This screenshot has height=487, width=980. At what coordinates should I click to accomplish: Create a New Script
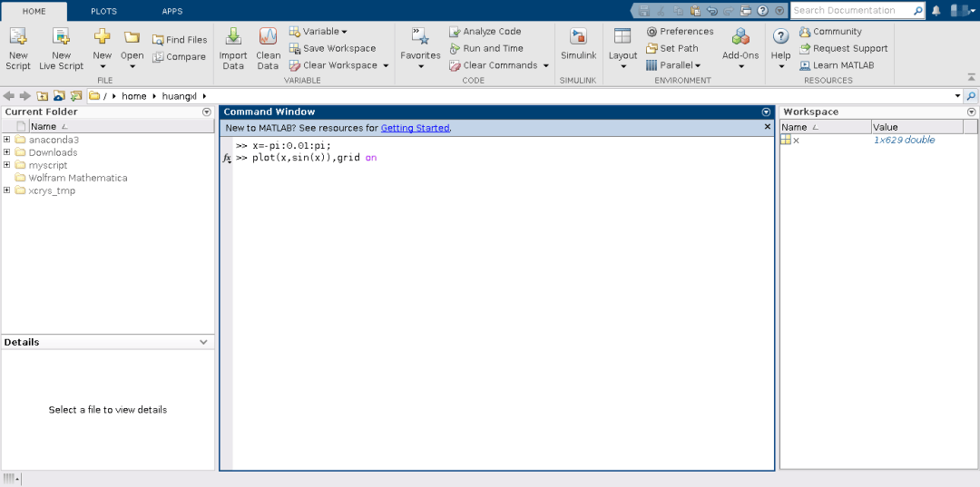17,49
